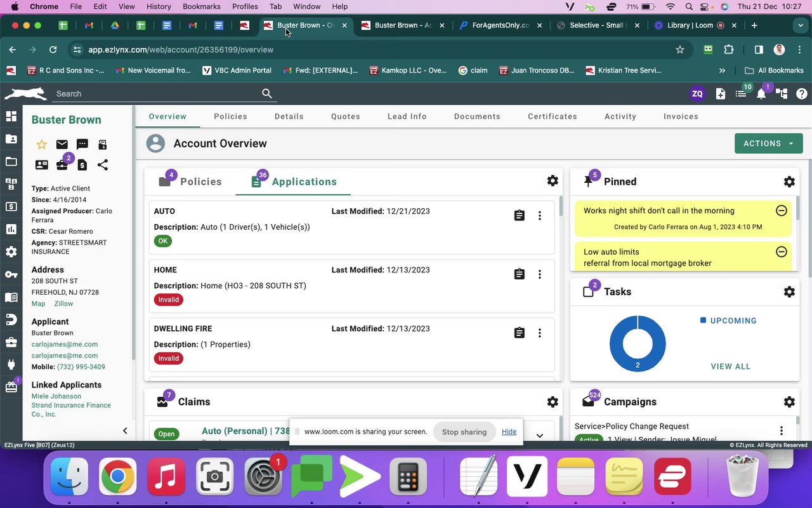The image size is (812, 508).
Task: Switch to the Details tab
Action: tap(289, 116)
